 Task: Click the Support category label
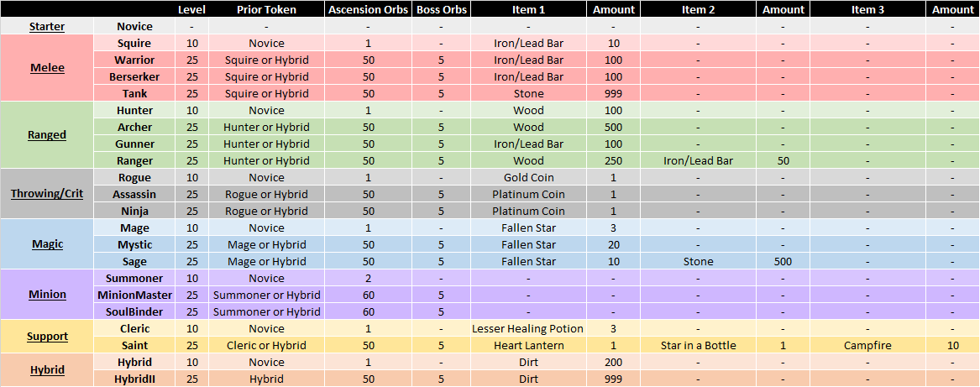[48, 337]
